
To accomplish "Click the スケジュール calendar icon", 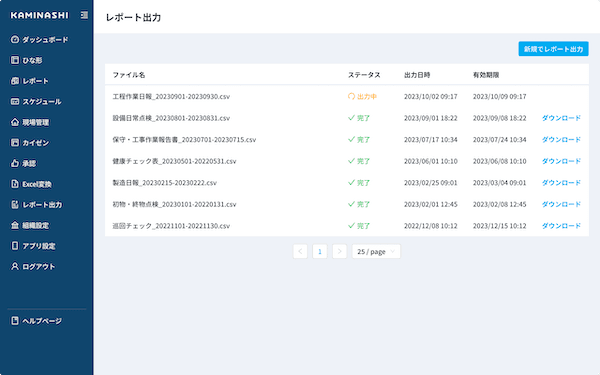I will pyautogui.click(x=15, y=101).
